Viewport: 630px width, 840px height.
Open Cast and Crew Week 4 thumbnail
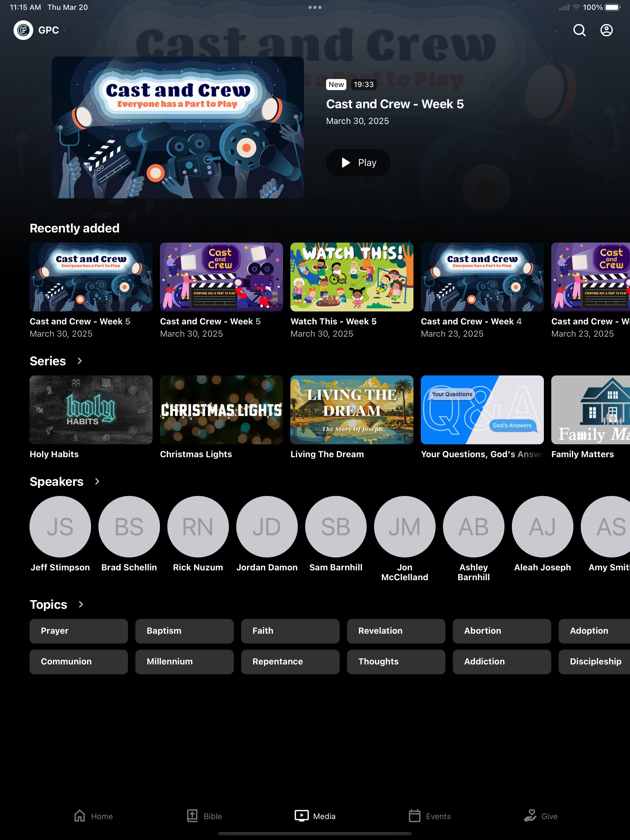(482, 277)
